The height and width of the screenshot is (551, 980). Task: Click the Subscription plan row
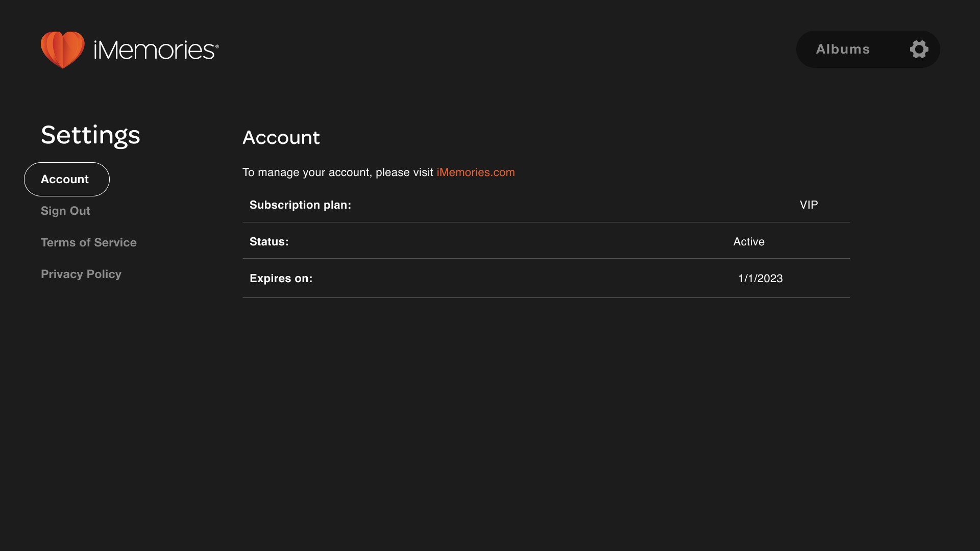coord(546,205)
